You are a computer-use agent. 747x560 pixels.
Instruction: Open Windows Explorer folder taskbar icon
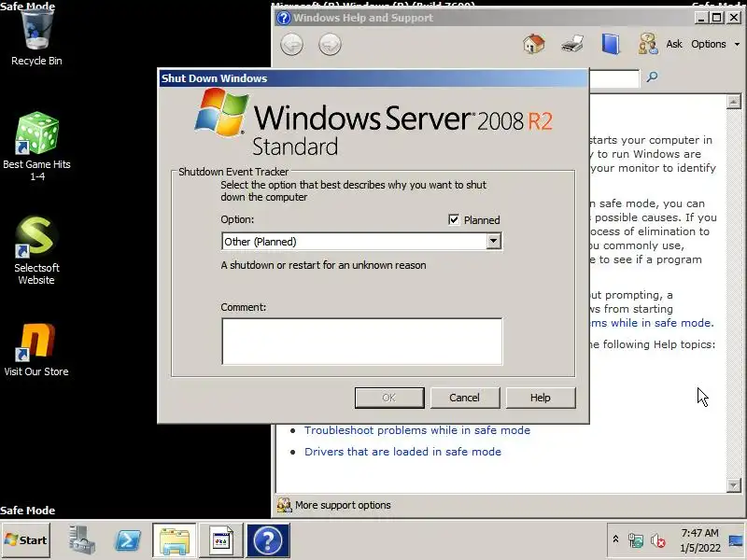click(175, 540)
